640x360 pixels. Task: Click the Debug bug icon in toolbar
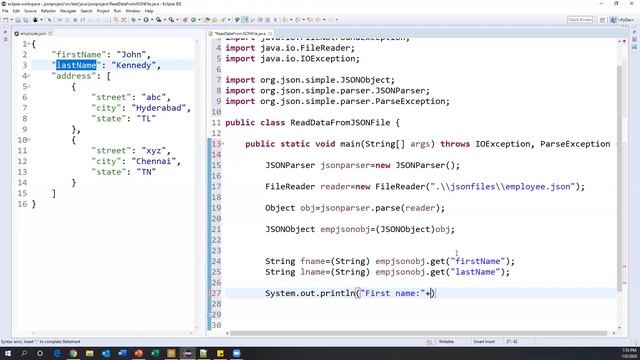[133, 20]
